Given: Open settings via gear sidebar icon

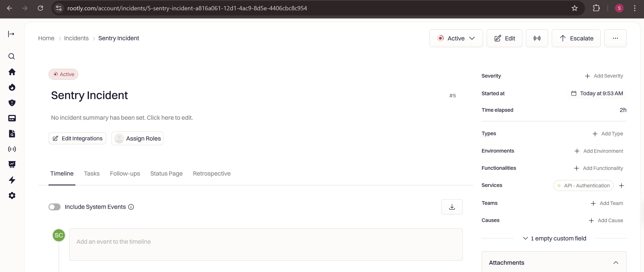Looking at the screenshot, I should [x=12, y=196].
